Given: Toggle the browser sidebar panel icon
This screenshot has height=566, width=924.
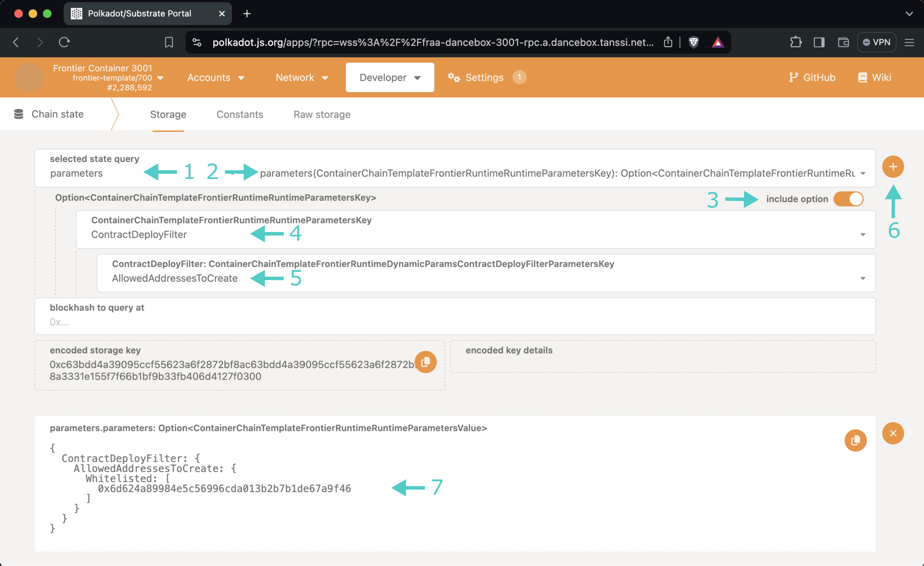Looking at the screenshot, I should pyautogui.click(x=819, y=42).
